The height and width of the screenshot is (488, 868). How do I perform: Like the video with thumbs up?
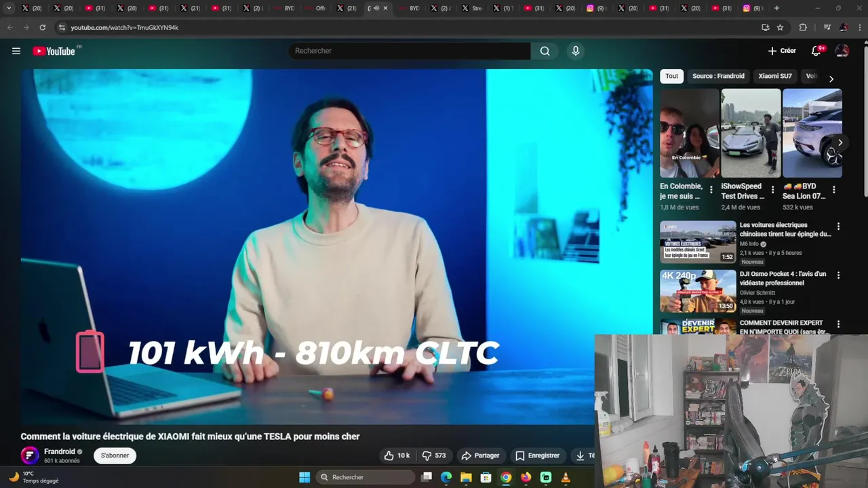coord(397,455)
